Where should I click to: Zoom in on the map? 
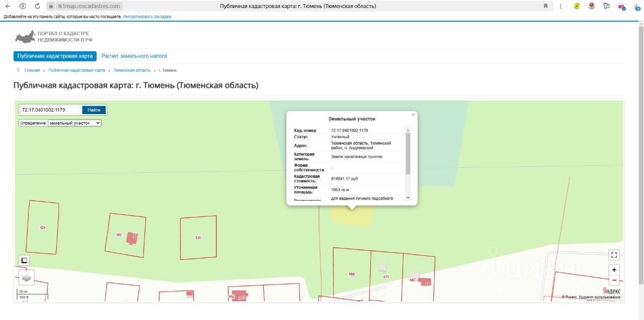[x=614, y=270]
